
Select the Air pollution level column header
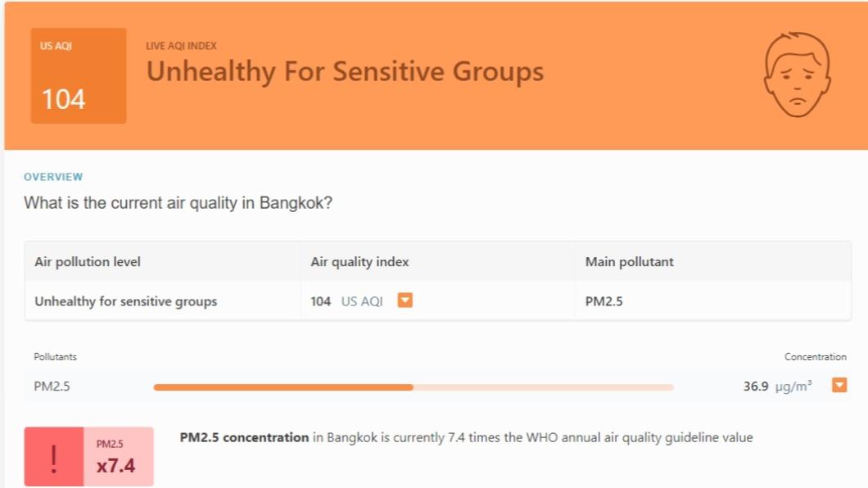tap(88, 262)
